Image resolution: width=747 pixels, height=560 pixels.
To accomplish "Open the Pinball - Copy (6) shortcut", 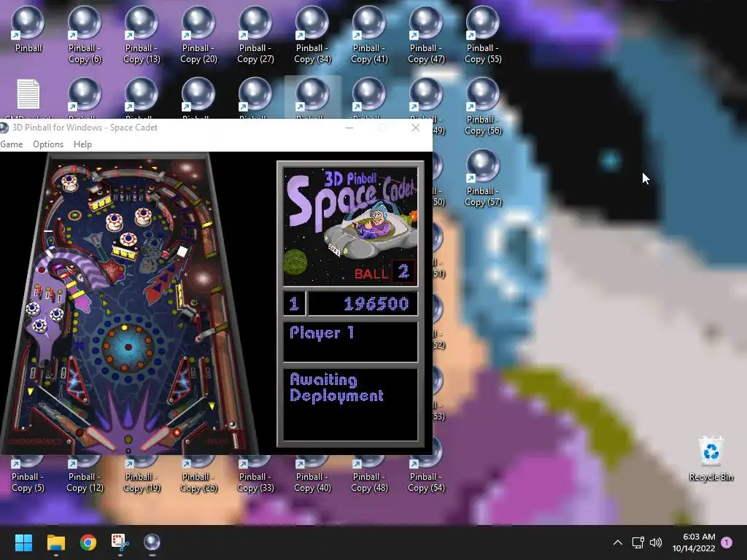I will [85, 35].
